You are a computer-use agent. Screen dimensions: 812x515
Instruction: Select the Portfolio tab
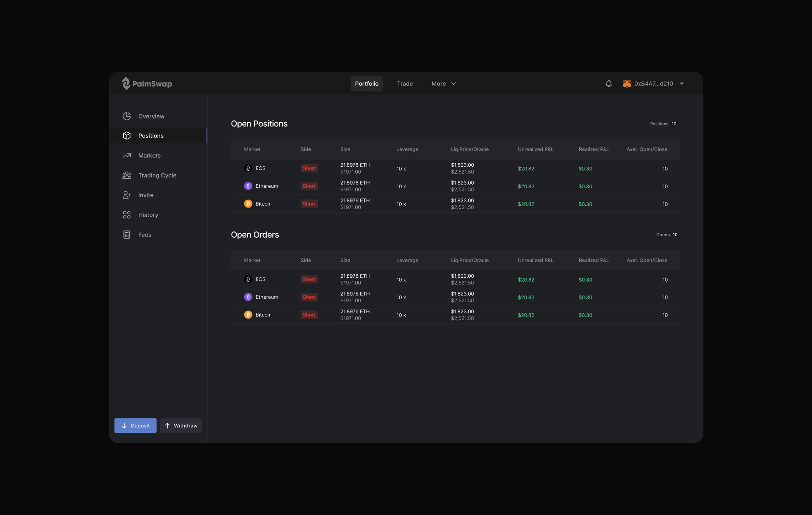pyautogui.click(x=367, y=84)
